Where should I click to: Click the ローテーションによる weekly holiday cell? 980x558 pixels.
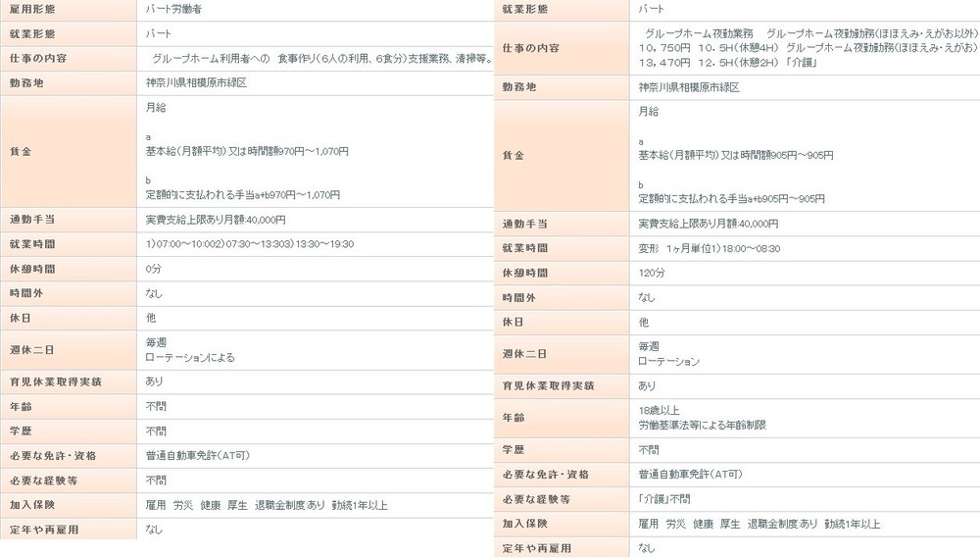(x=190, y=358)
